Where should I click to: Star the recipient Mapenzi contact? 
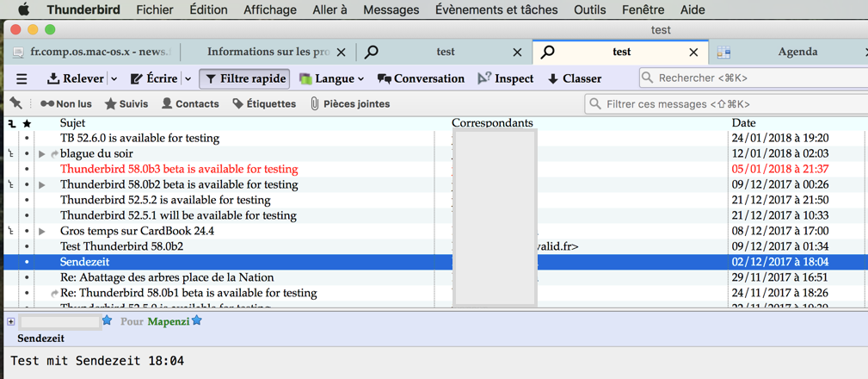click(x=197, y=321)
